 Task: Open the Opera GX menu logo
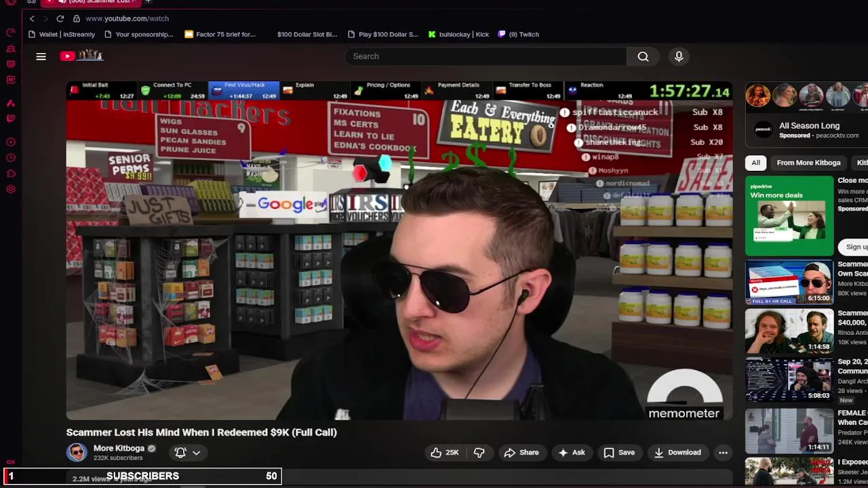(x=11, y=2)
